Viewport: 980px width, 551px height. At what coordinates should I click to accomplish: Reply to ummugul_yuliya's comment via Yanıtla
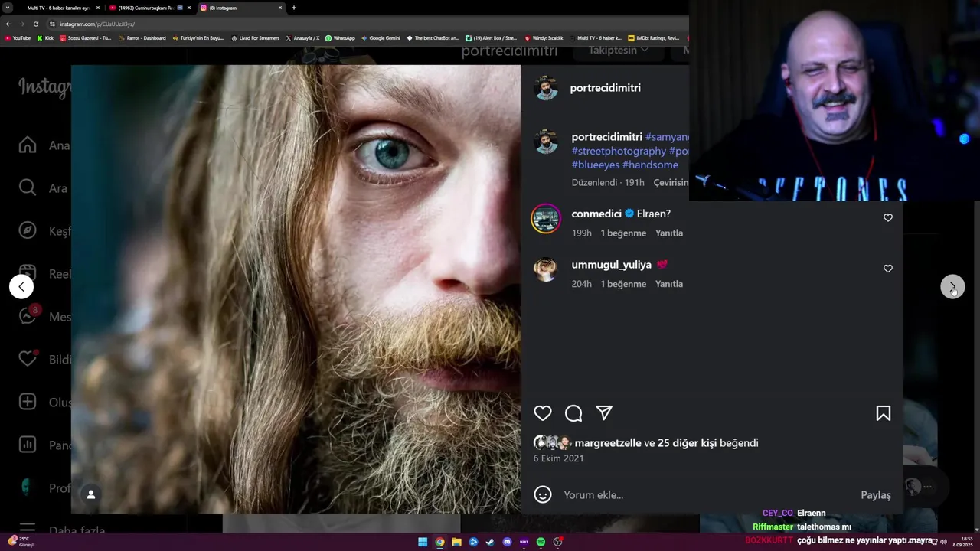tap(669, 284)
